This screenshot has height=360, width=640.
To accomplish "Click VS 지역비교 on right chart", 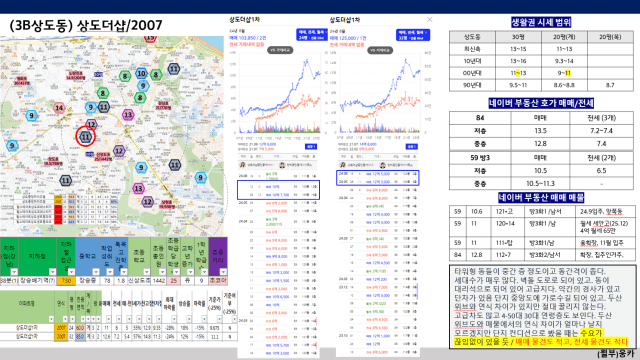I will click(380, 50).
